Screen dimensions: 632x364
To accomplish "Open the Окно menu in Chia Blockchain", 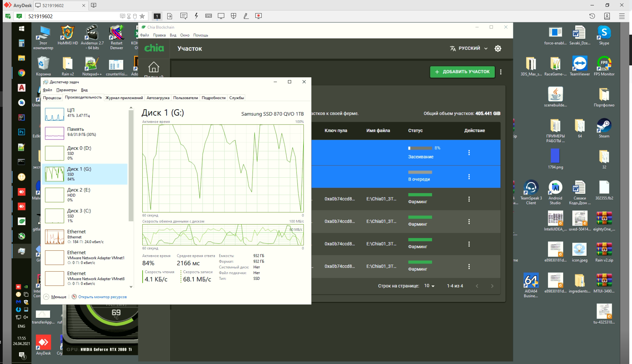I will (184, 35).
